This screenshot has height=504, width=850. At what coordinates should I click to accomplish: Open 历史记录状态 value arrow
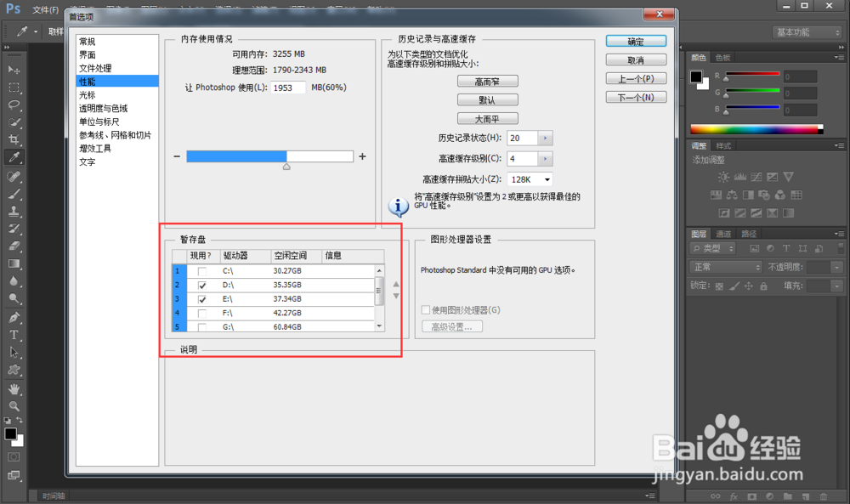click(545, 139)
